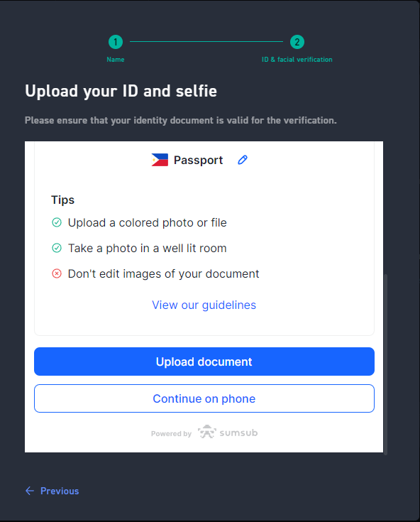Click the pencil edit icon beside Passport
Viewport: 420px width, 522px height.
tap(243, 160)
